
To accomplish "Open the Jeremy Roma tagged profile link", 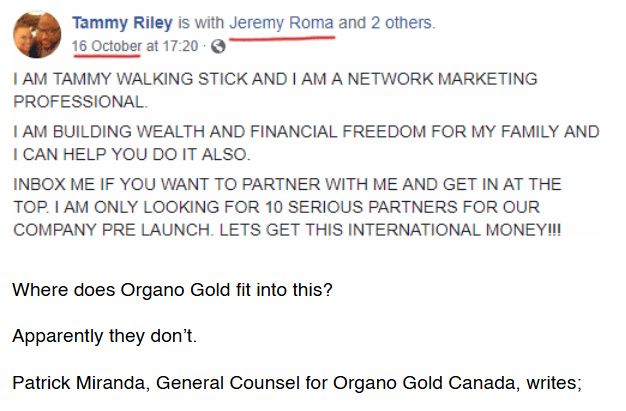I will (281, 23).
